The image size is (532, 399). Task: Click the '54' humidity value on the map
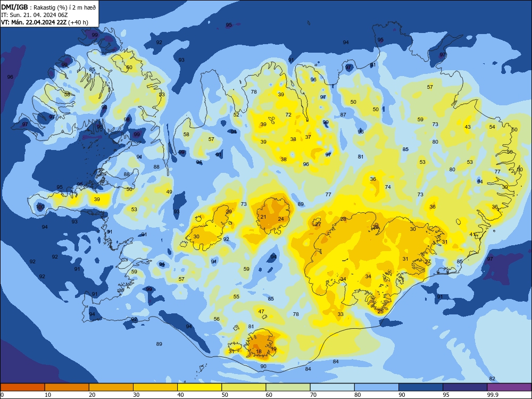click(x=492, y=127)
